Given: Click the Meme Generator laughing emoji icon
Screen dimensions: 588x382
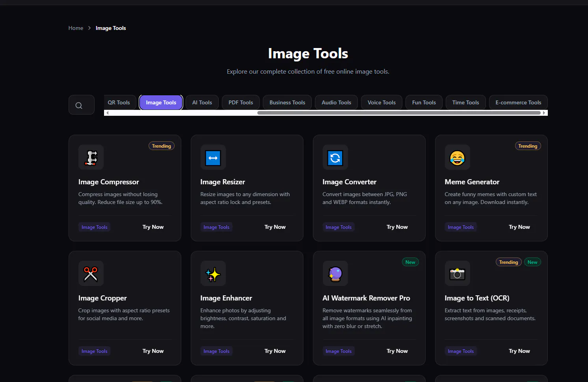Looking at the screenshot, I should click(x=458, y=158).
